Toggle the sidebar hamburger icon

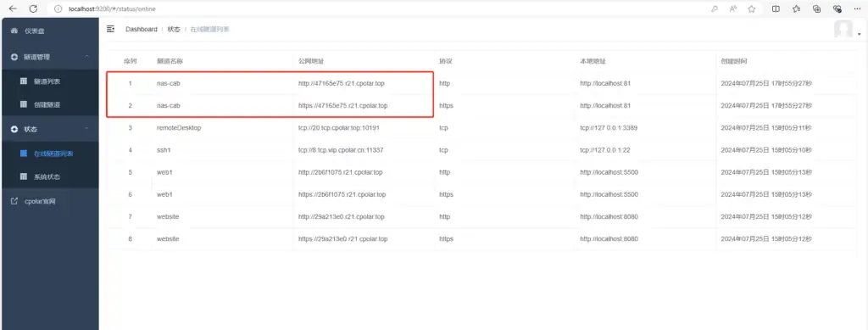pyautogui.click(x=111, y=29)
